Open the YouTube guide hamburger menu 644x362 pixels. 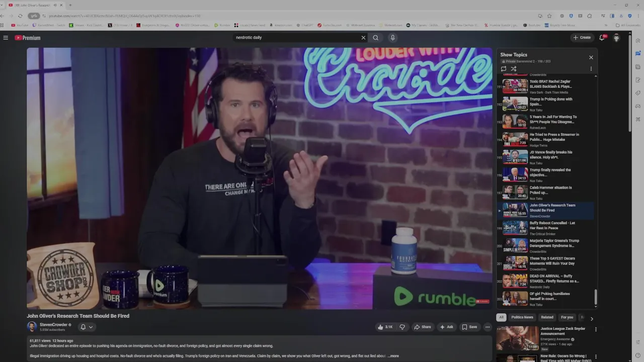[x=6, y=38]
